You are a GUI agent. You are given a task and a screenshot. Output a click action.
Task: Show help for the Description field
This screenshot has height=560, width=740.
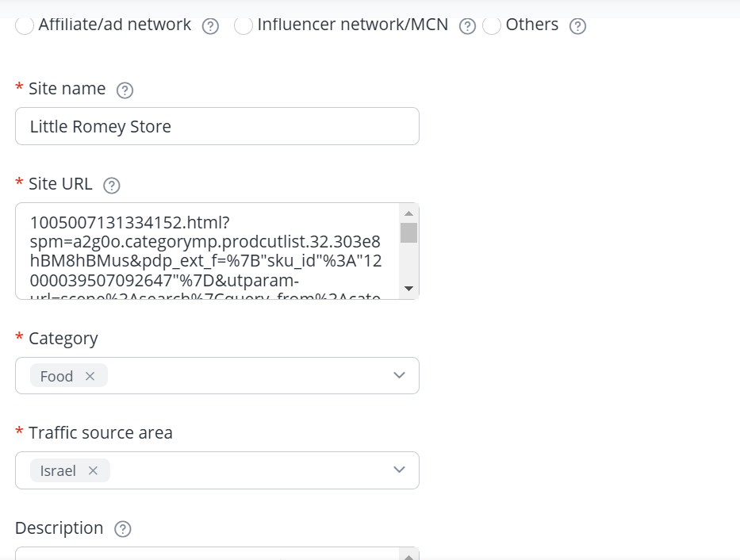click(x=123, y=529)
